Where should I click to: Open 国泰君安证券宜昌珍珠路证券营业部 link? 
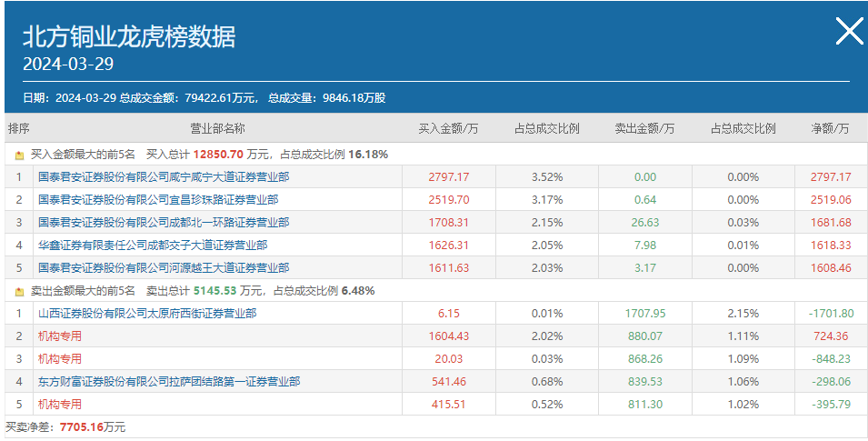point(158,200)
